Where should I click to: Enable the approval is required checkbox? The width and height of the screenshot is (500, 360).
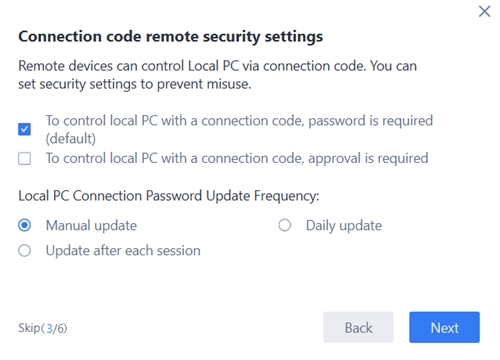[x=24, y=159]
